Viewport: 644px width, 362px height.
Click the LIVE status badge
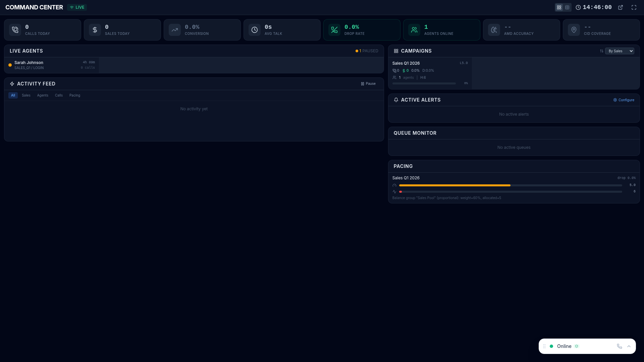[77, 7]
